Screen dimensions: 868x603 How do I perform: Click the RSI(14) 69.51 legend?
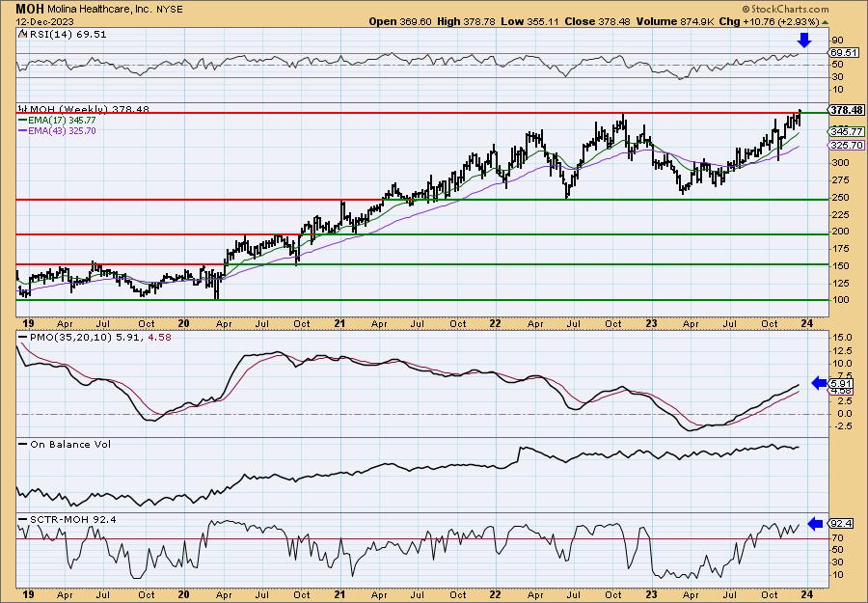(68, 34)
